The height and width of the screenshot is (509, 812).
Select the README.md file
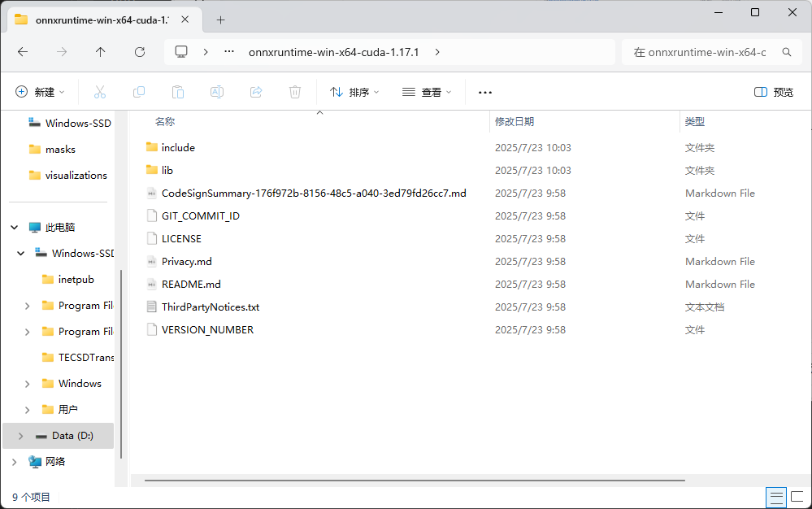tap(191, 285)
